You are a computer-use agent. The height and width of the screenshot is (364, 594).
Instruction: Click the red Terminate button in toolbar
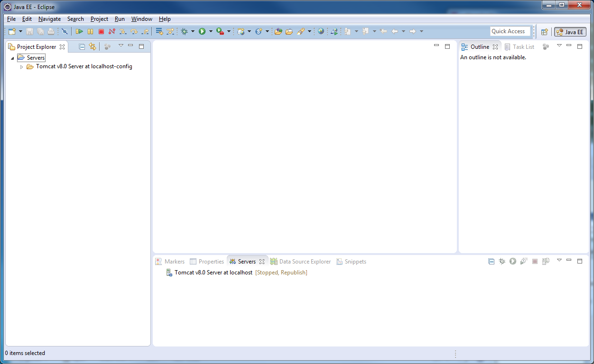point(101,31)
